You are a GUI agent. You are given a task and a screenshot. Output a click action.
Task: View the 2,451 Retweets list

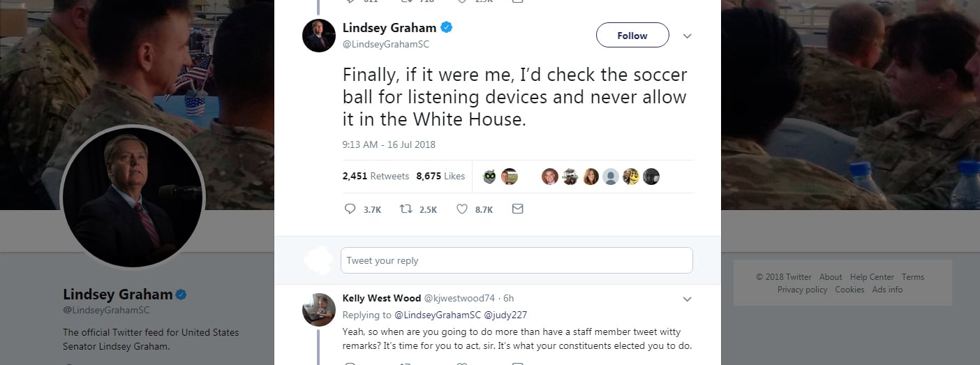pos(376,176)
